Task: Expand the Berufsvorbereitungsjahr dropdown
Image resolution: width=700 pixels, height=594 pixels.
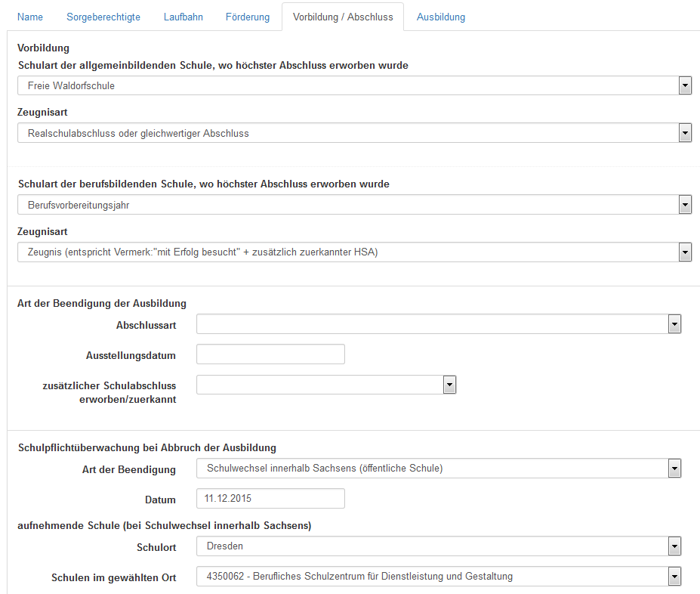Action: point(347,205)
